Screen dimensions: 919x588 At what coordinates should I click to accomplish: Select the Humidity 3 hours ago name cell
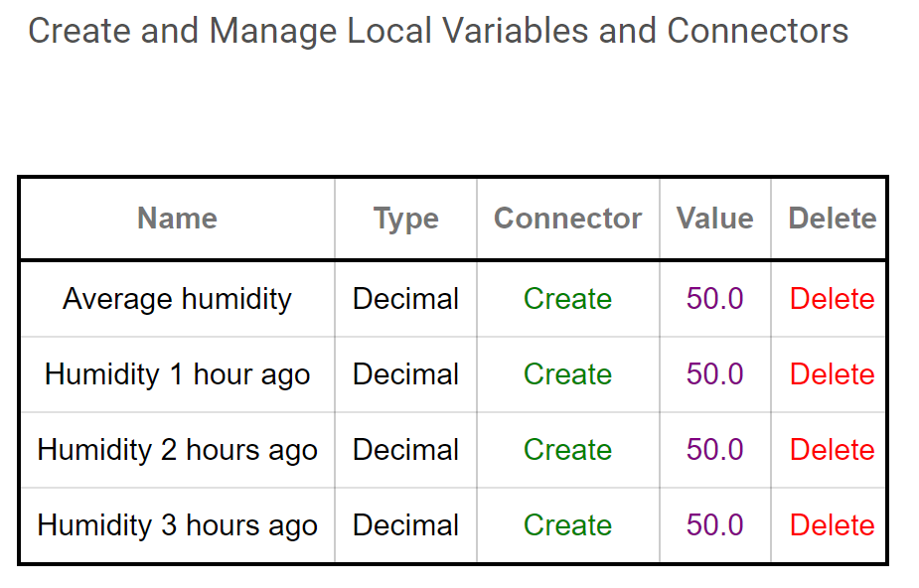[177, 525]
